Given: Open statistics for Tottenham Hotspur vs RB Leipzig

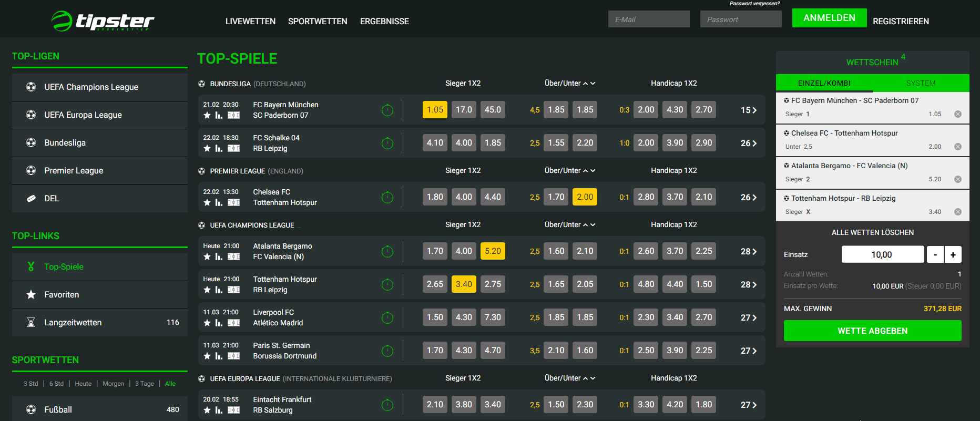Looking at the screenshot, I should pyautogui.click(x=219, y=290).
